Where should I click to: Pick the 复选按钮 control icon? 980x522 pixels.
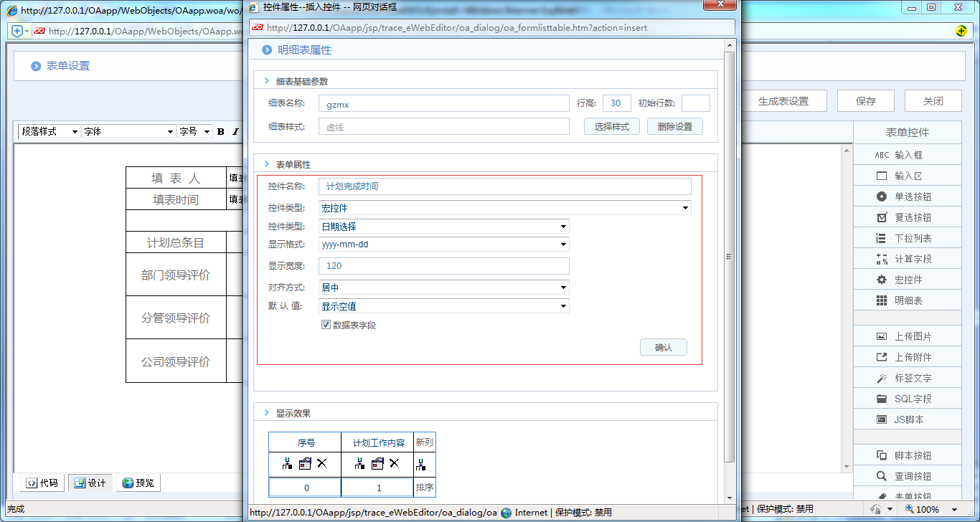click(907, 217)
